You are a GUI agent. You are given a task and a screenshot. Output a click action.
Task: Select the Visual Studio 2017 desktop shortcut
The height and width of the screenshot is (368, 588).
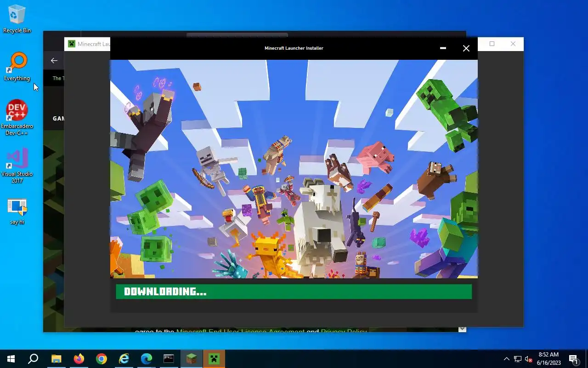[17, 166]
